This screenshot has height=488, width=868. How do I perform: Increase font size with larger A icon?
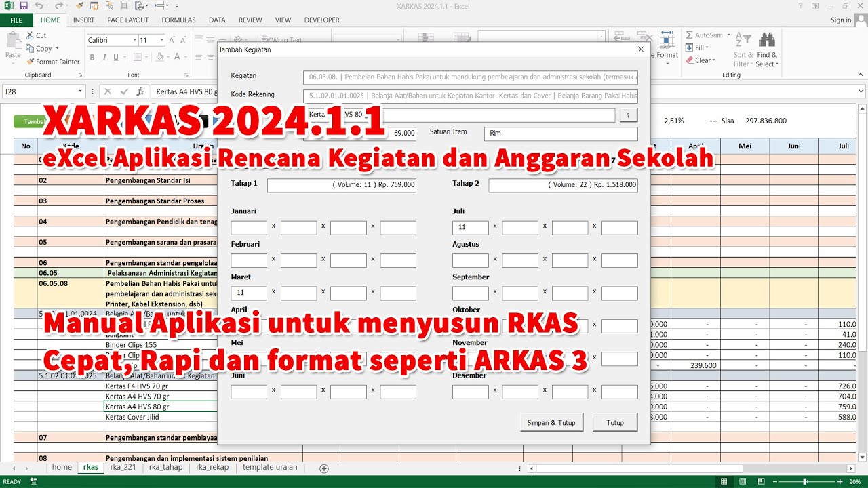pyautogui.click(x=174, y=40)
